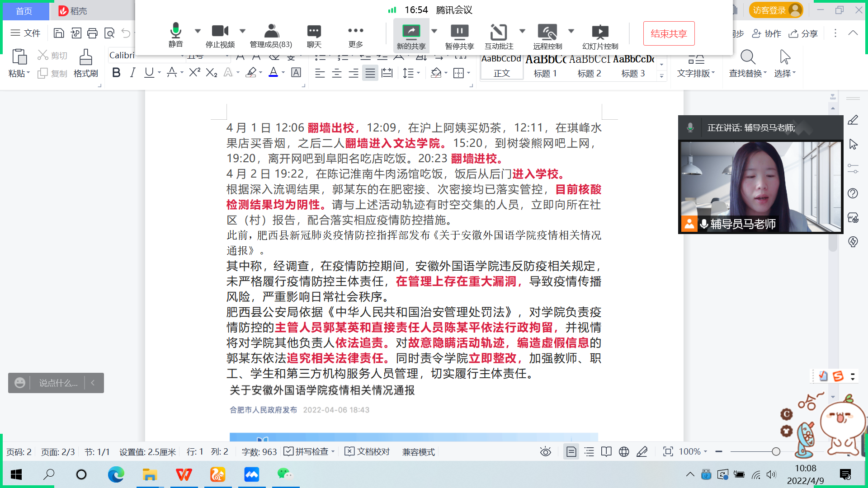Toggle bold formatting
The height and width of the screenshot is (488, 868).
point(116,72)
